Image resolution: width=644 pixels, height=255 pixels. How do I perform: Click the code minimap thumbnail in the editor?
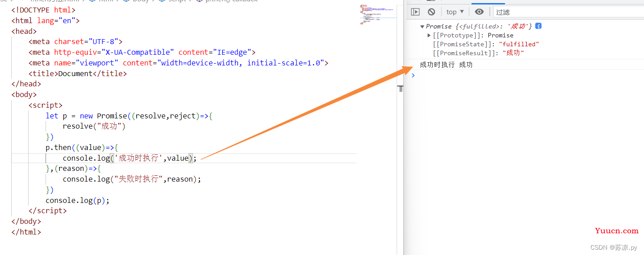click(377, 14)
